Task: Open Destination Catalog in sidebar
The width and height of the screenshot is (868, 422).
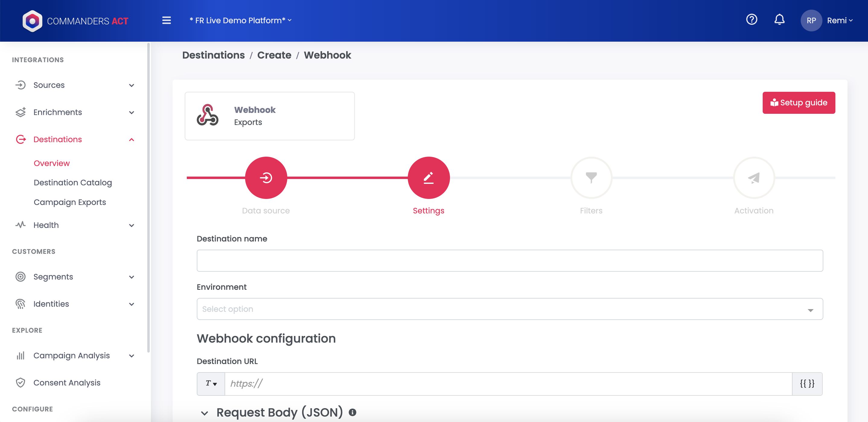Action: [x=73, y=182]
